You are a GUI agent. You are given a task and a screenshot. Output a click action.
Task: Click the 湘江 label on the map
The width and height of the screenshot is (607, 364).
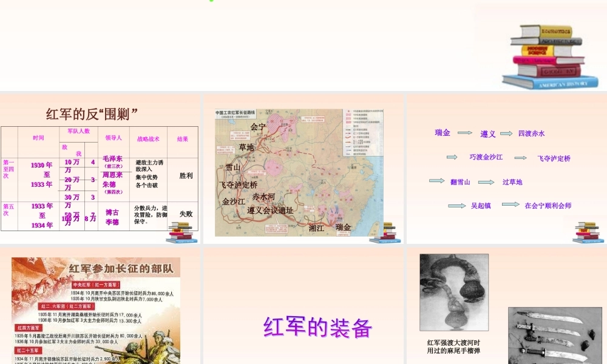point(316,228)
